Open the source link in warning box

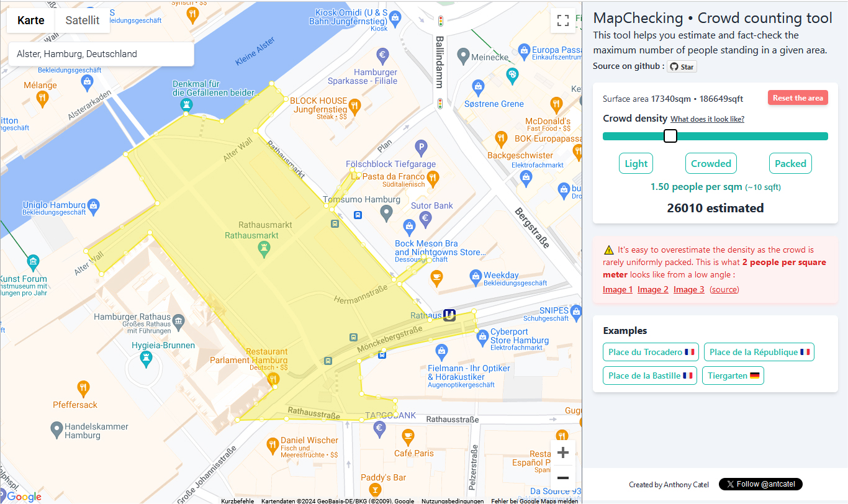tap(724, 290)
